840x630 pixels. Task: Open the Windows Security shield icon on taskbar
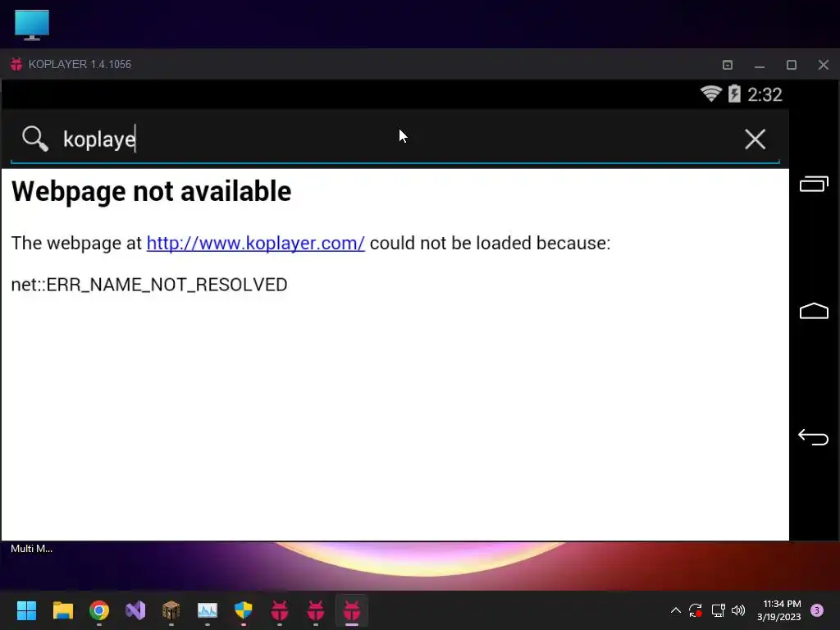243,610
